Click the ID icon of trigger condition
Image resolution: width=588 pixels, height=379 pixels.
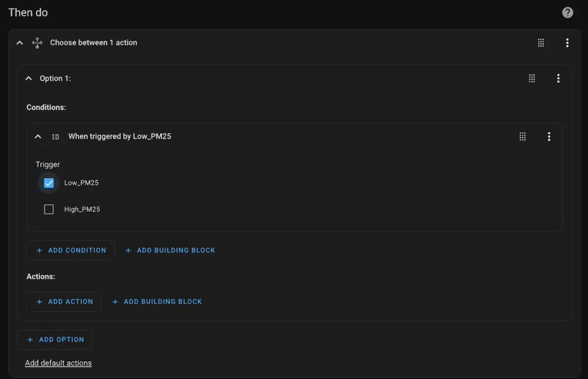[x=55, y=137]
